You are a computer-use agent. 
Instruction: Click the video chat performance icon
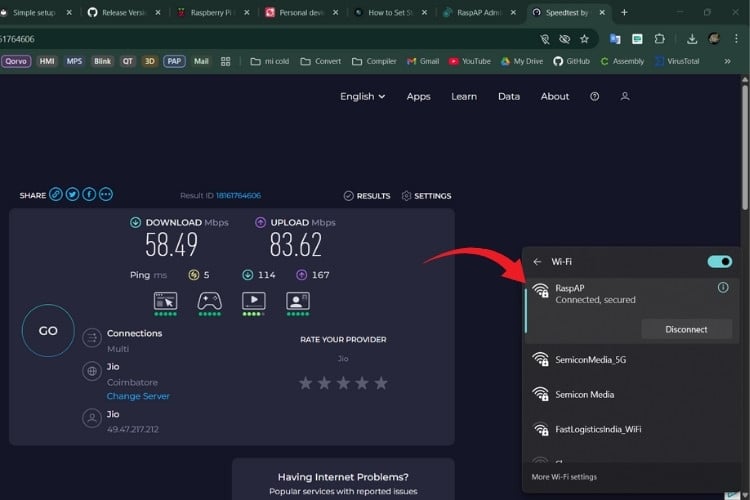coord(297,300)
